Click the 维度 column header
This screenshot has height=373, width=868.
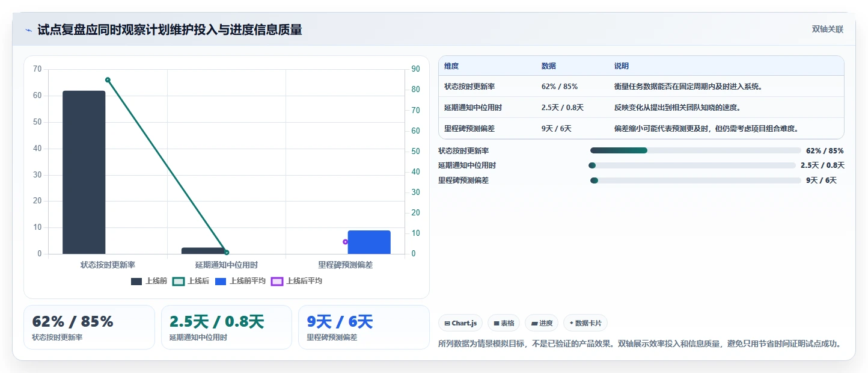click(451, 66)
